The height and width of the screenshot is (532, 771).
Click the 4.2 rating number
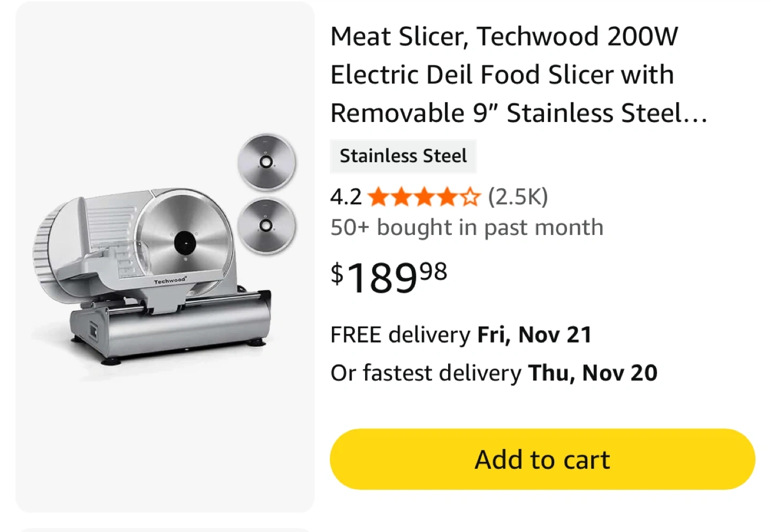coord(346,197)
